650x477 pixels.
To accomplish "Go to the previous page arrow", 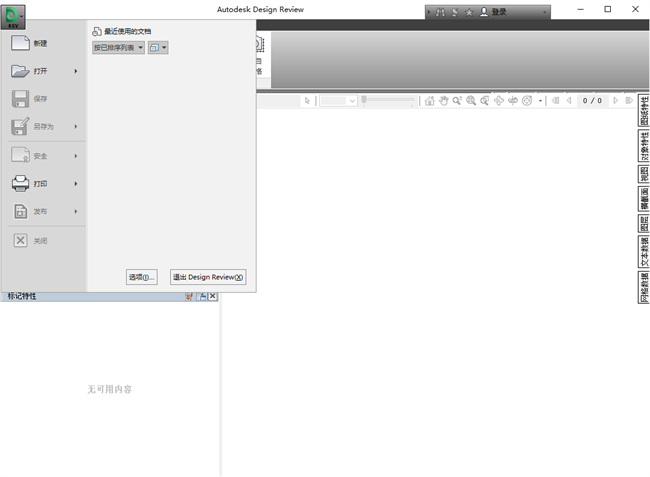I will click(x=569, y=101).
